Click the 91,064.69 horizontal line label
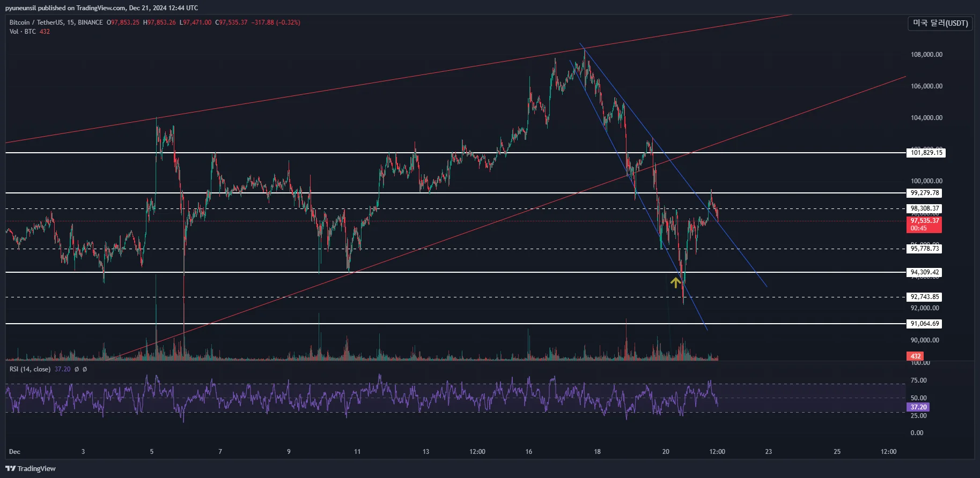 coord(925,324)
